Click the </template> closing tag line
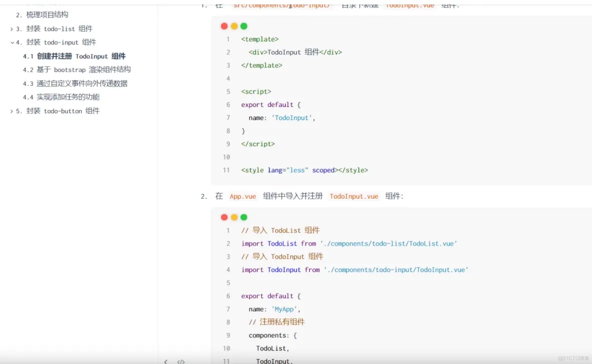 (x=261, y=65)
